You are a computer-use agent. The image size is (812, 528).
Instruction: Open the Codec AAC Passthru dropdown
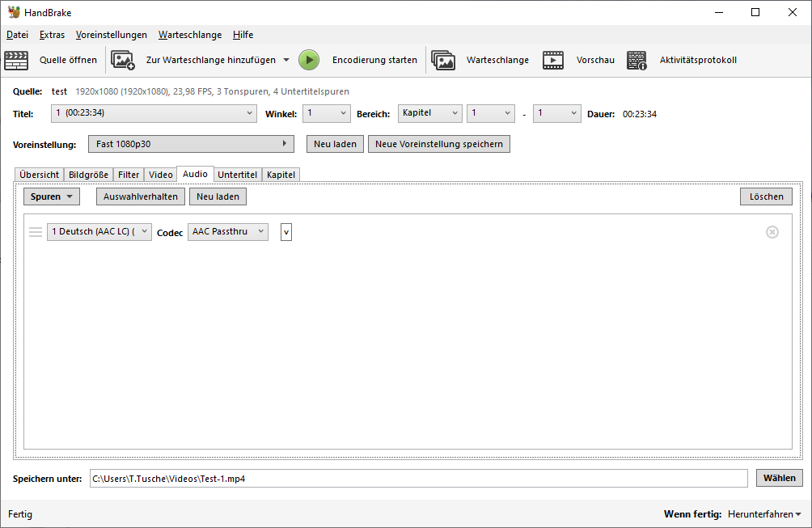coord(228,232)
